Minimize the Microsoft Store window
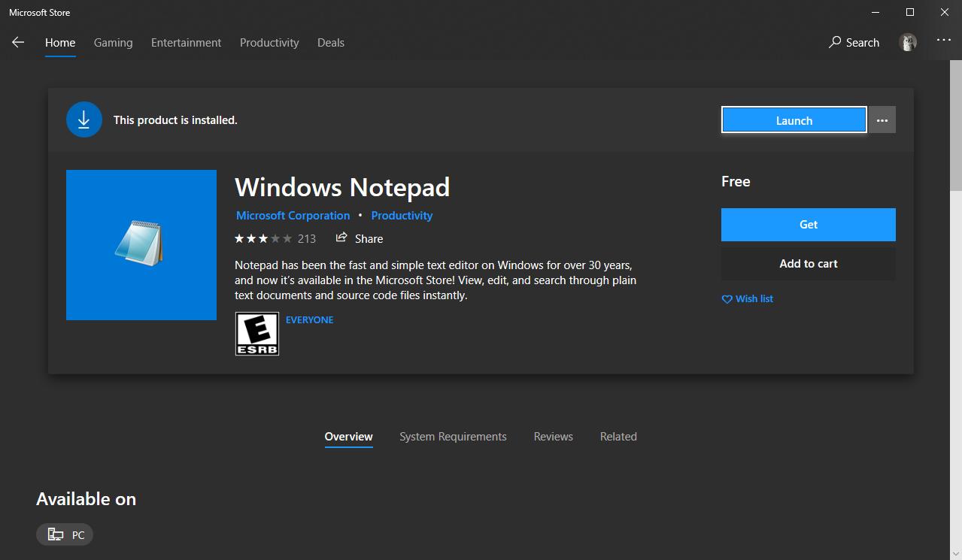This screenshot has width=962, height=560. 876,12
